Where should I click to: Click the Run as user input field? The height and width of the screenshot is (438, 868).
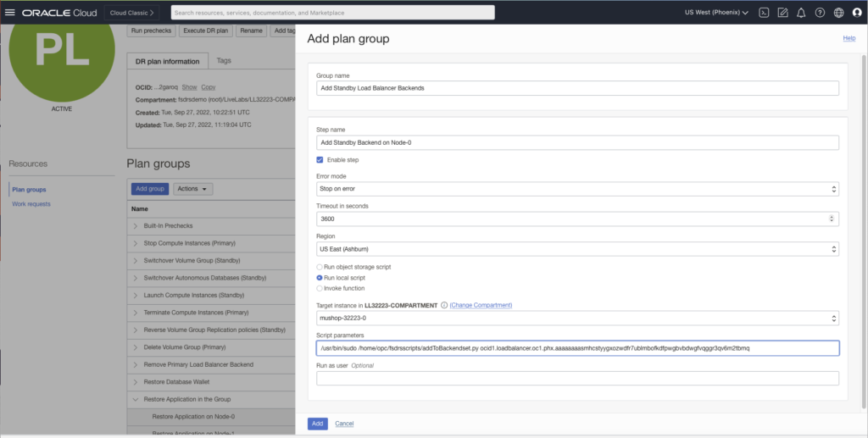pyautogui.click(x=577, y=379)
